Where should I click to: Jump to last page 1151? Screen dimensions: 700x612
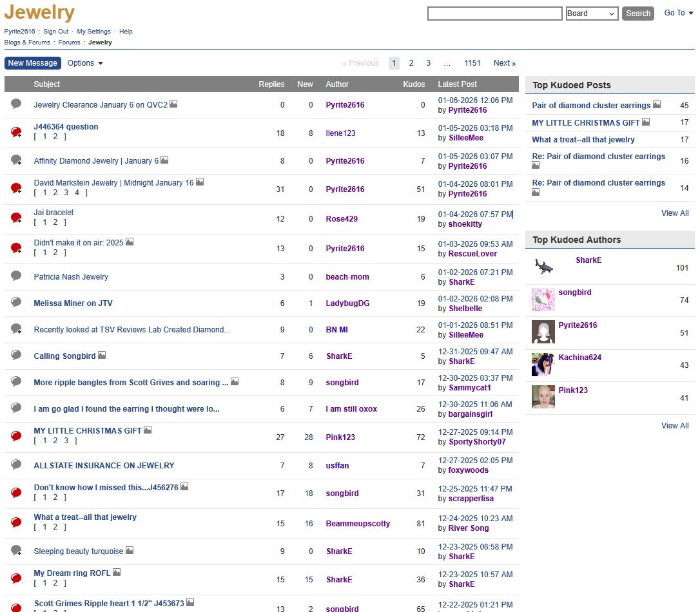[x=472, y=63]
